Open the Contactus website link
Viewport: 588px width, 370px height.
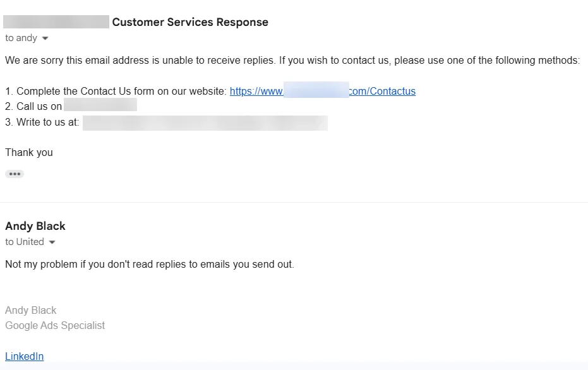(323, 91)
